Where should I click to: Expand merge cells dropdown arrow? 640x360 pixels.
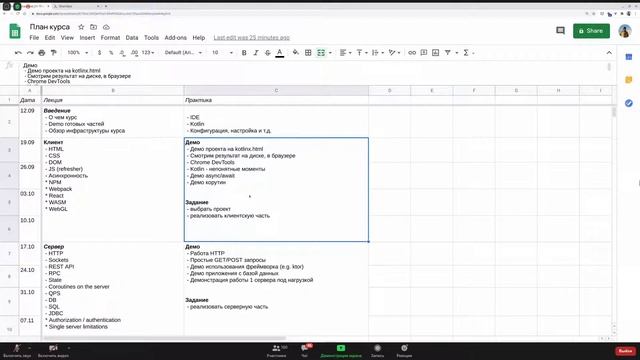(330, 53)
